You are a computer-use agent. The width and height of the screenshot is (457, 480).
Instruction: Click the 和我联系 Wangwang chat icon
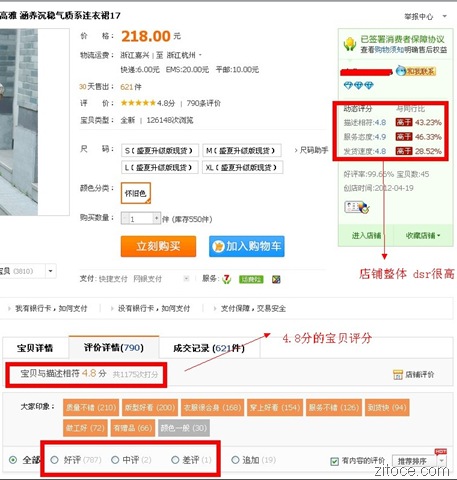(x=416, y=71)
